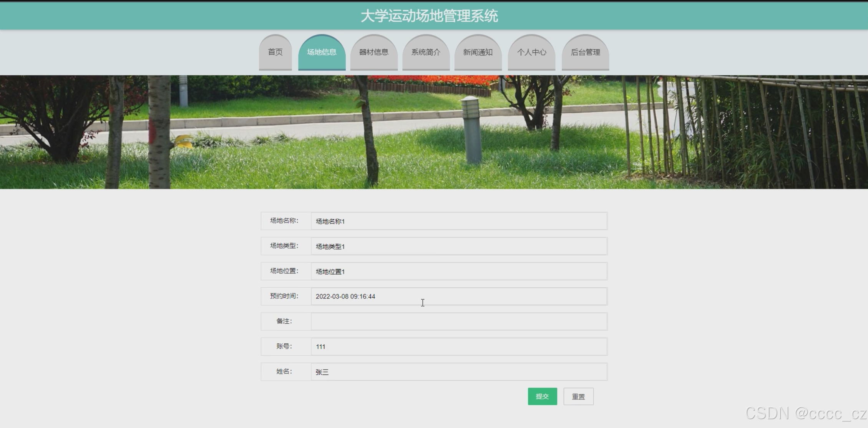868x428 pixels.
Task: Click the green 提交 button
Action: pos(542,396)
